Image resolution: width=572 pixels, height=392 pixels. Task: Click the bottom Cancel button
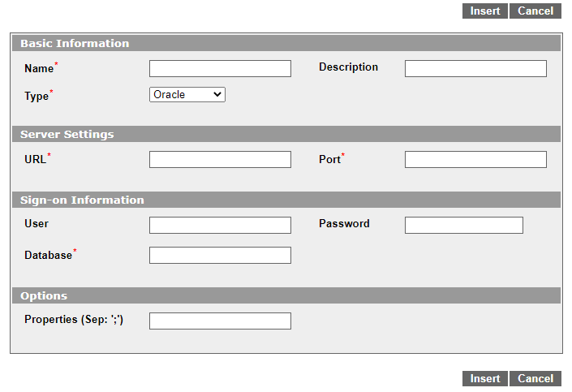click(x=535, y=378)
